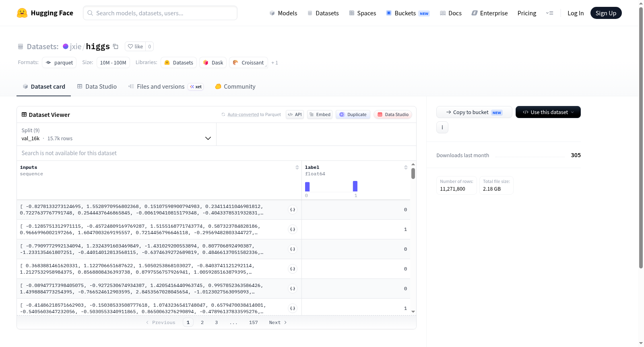Expand the Use this dataset dropdown
Screen dimensions: 644x347
[x=548, y=112]
